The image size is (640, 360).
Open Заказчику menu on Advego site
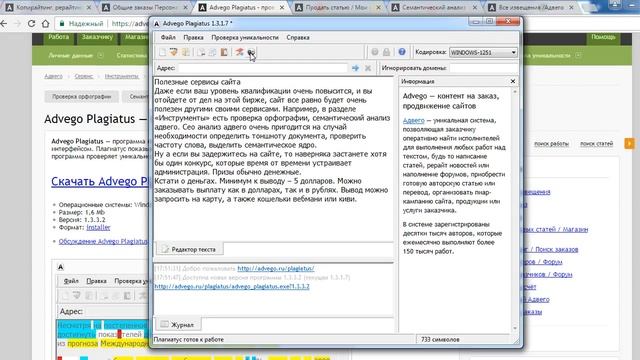point(97,37)
